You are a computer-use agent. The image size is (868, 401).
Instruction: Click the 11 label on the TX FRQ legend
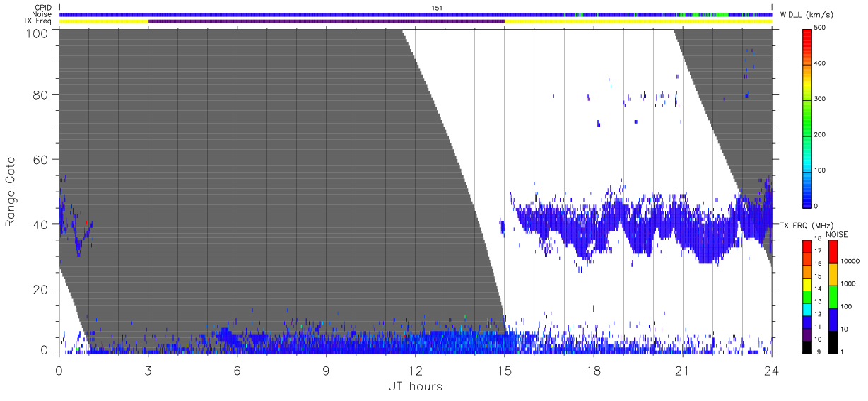817,327
